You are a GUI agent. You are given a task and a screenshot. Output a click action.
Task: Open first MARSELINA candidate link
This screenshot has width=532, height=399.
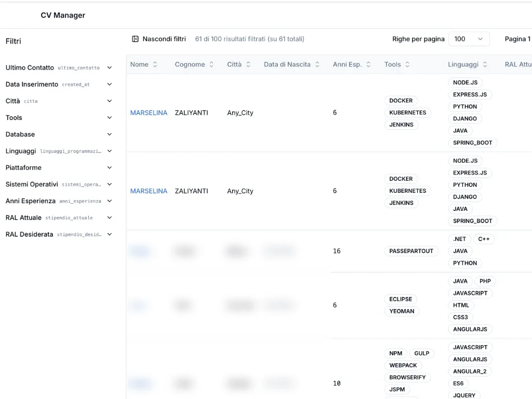149,113
